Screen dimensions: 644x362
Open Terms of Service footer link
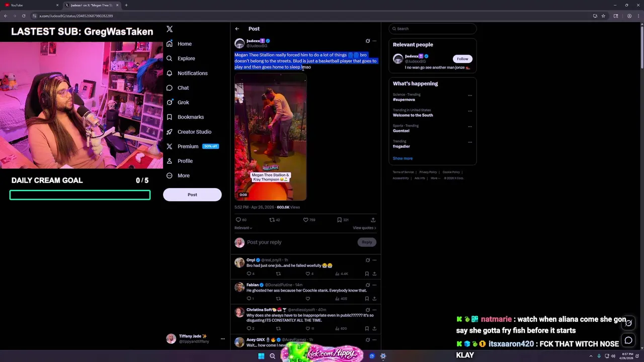tap(403, 172)
